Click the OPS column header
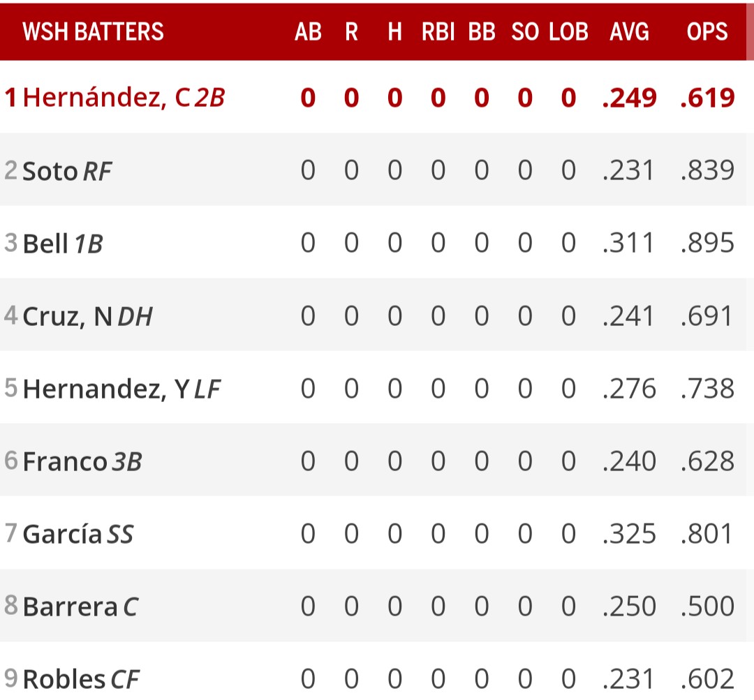 coord(707,31)
